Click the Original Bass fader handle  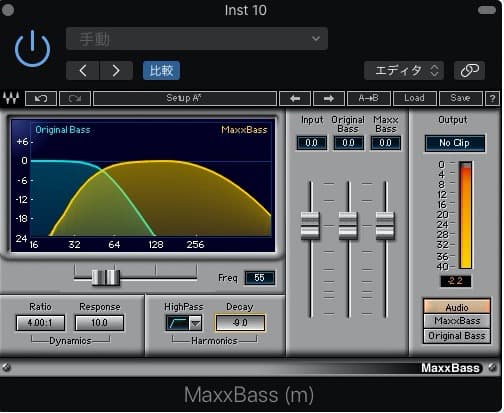[x=348, y=225]
